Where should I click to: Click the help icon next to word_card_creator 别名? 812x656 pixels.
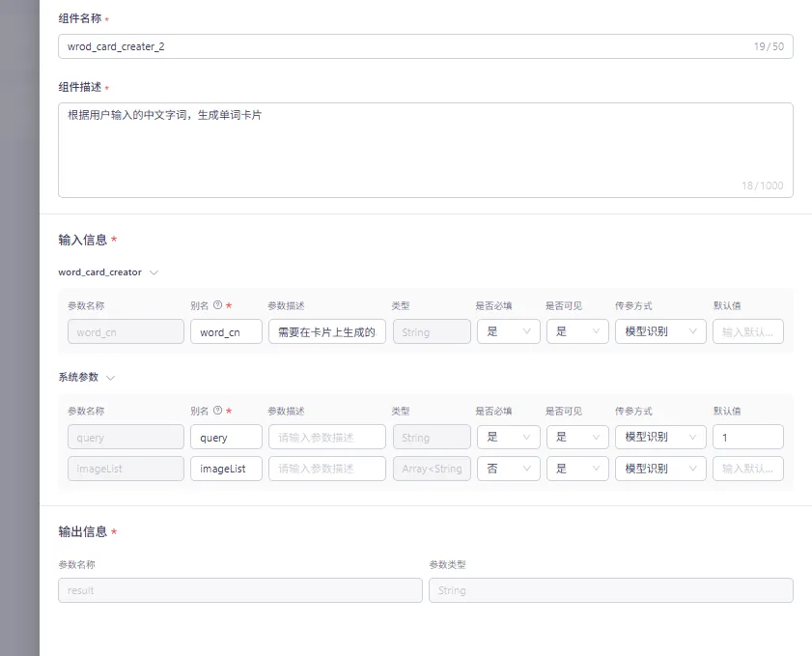[x=218, y=305]
